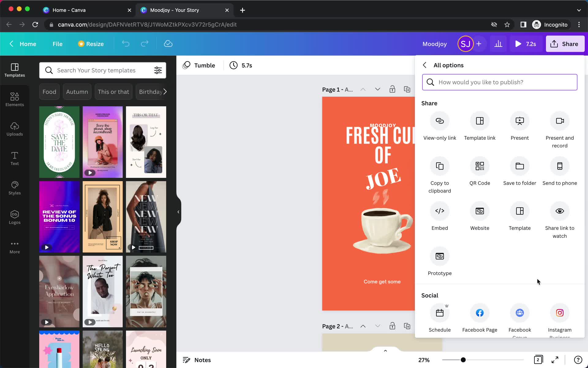This screenshot has width=588, height=368.
Task: Click the All options back chevron
Action: coord(424,65)
